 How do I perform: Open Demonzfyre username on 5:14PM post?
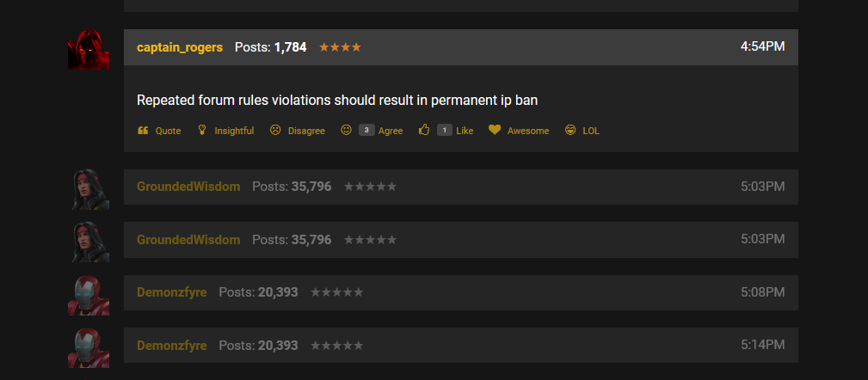171,346
